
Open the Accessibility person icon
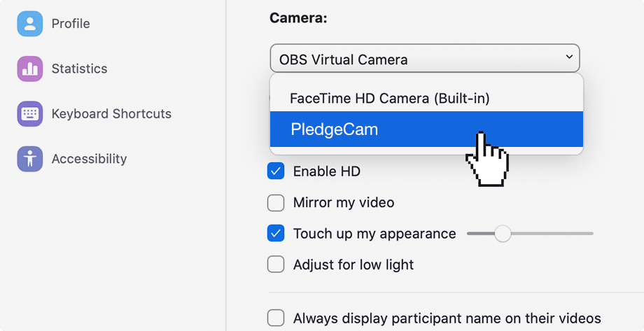[x=29, y=159]
